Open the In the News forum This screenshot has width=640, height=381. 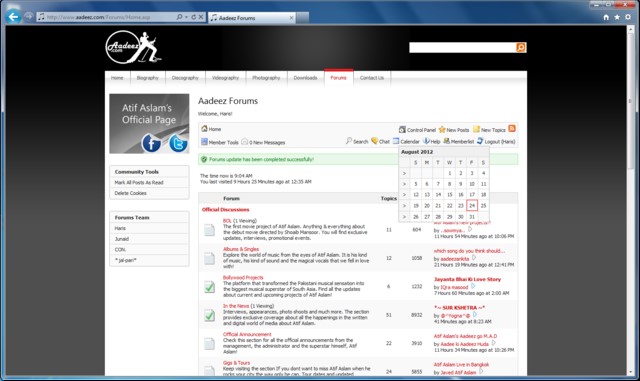[x=236, y=306]
